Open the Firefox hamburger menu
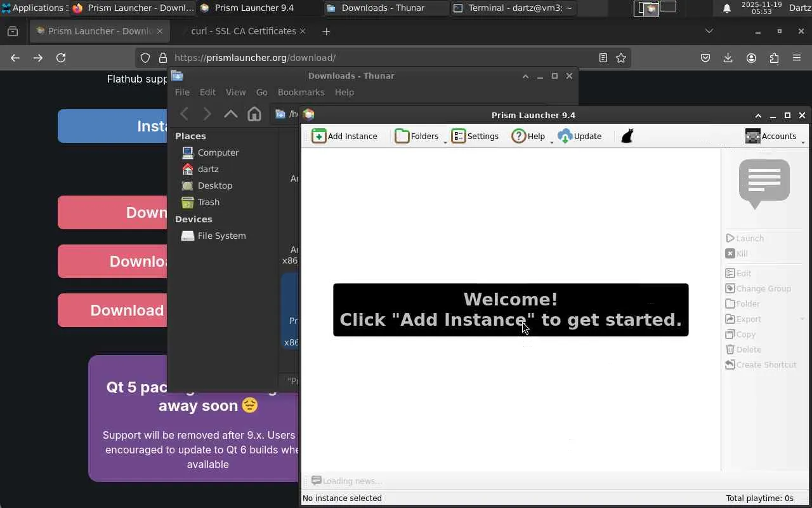This screenshot has width=812, height=508. [797, 58]
